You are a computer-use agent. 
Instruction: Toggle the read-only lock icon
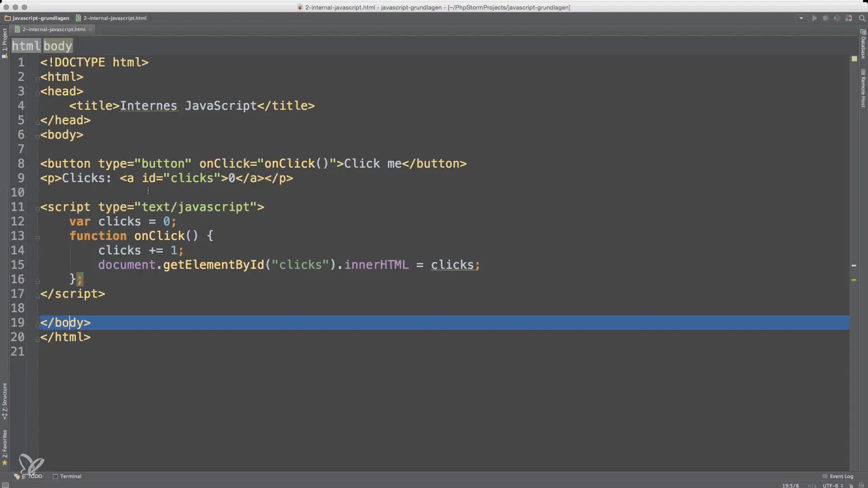pyautogui.click(x=851, y=486)
